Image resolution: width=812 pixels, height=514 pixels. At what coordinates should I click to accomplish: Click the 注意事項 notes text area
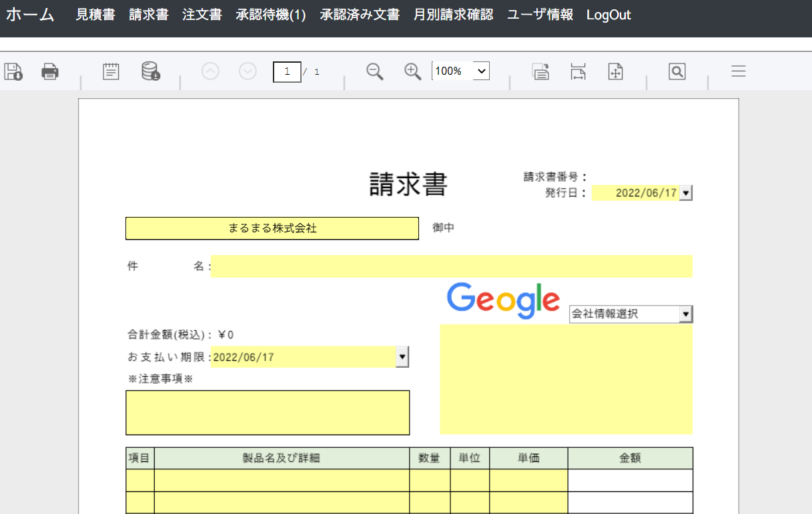(x=268, y=413)
